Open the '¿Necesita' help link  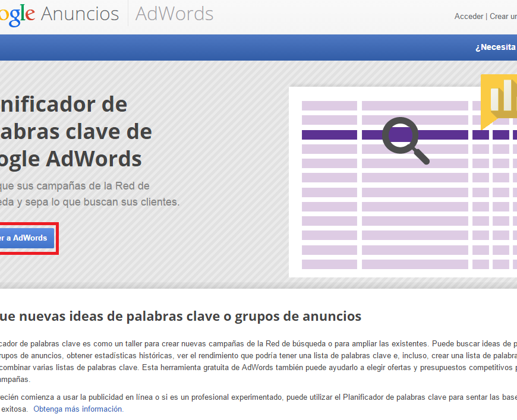click(x=496, y=47)
